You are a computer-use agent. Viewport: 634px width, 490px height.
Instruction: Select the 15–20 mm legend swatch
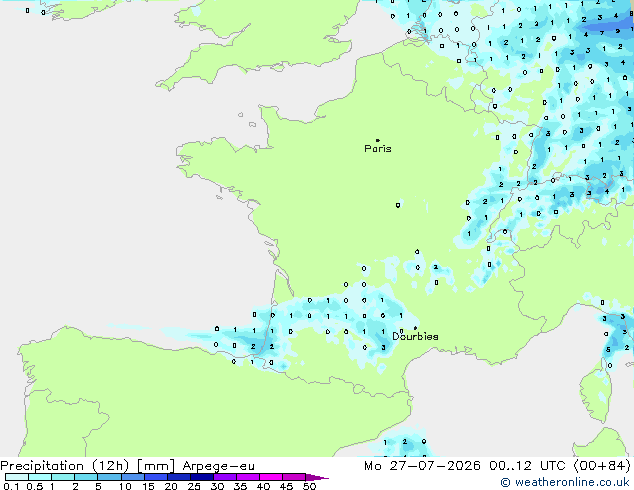point(156,477)
